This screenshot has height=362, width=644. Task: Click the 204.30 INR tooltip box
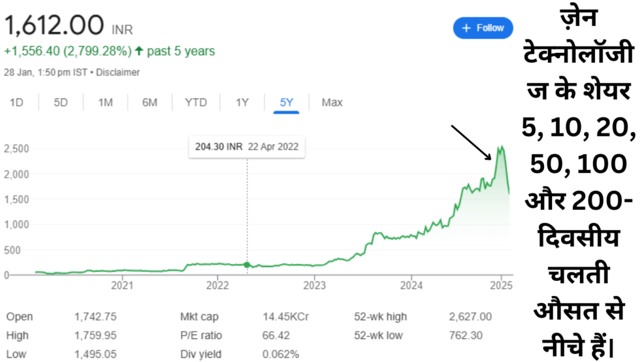click(x=247, y=147)
